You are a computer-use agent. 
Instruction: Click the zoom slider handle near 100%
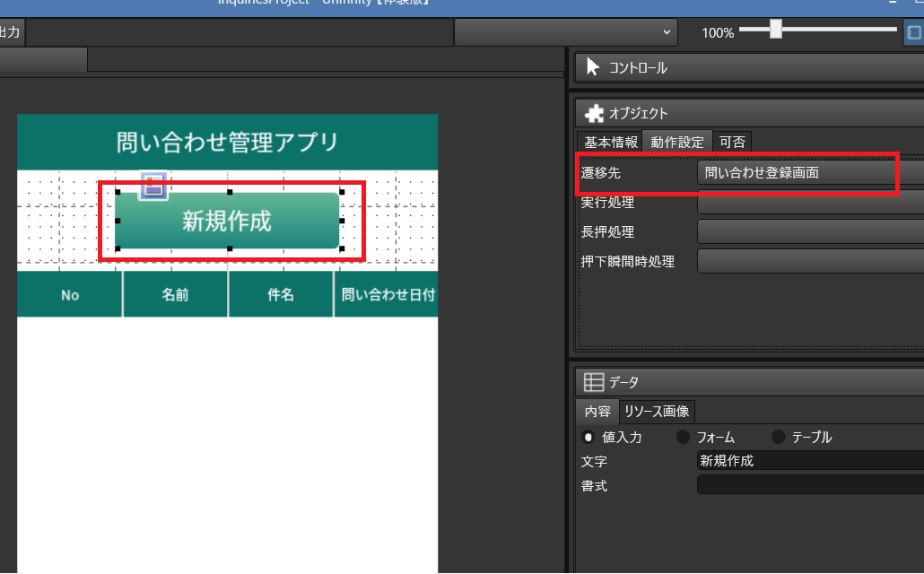click(x=776, y=29)
